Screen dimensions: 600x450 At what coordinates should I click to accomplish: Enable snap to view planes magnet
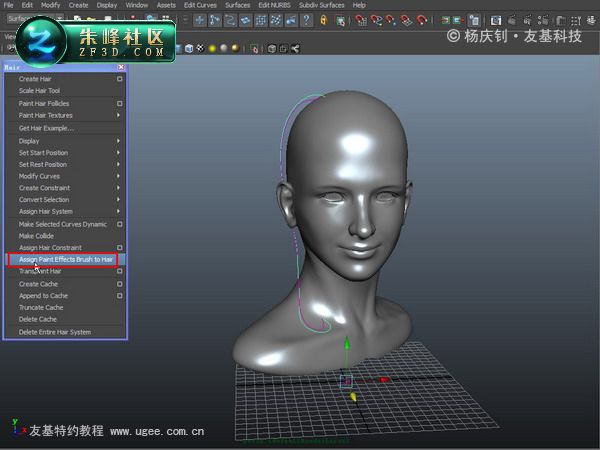pyautogui.click(x=406, y=20)
